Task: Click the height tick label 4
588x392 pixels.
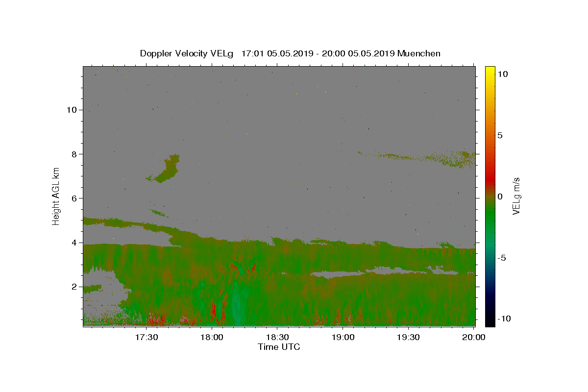Action: (74, 243)
